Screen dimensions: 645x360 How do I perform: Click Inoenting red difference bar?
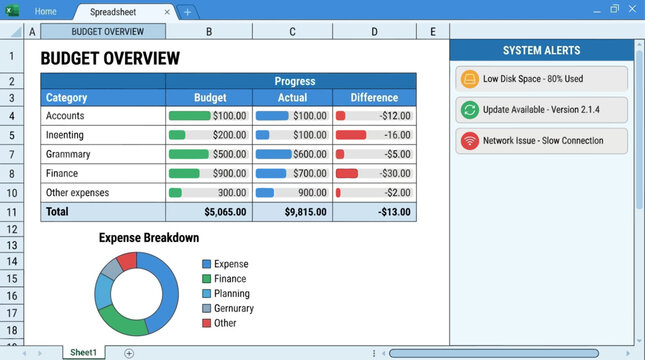point(351,135)
